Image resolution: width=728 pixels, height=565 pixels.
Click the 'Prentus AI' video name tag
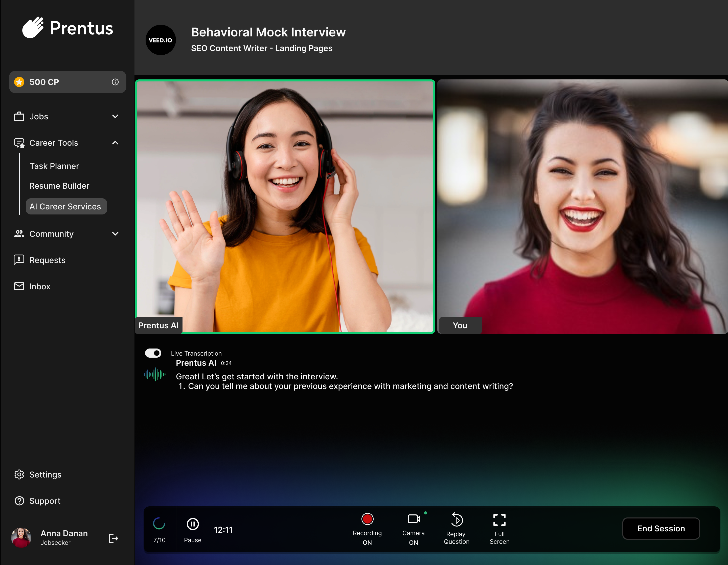pos(158,325)
